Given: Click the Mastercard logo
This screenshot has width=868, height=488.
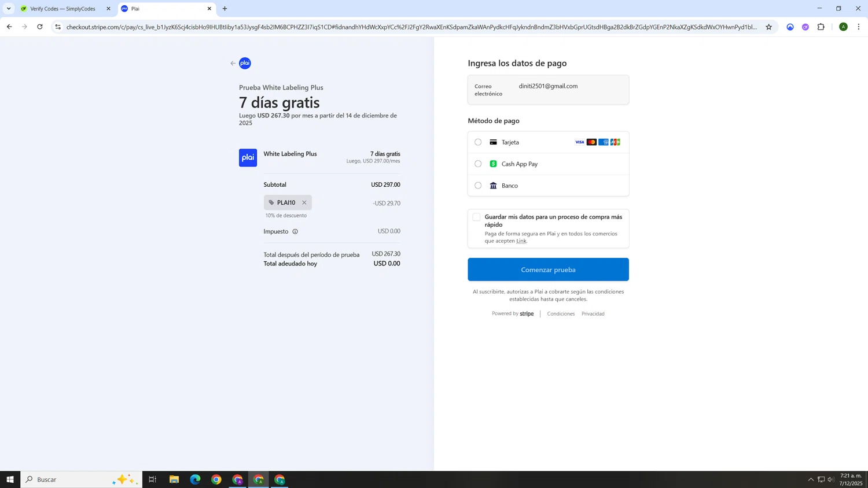Looking at the screenshot, I should tap(591, 142).
